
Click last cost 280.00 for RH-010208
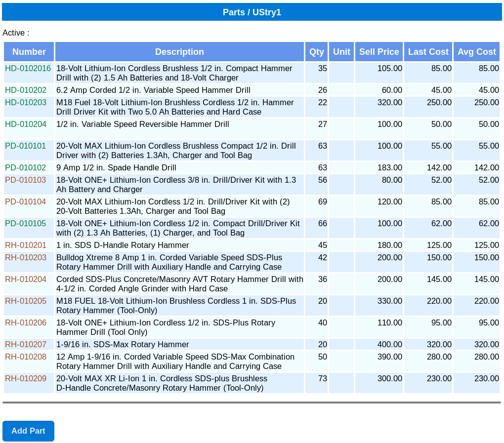pos(439,357)
